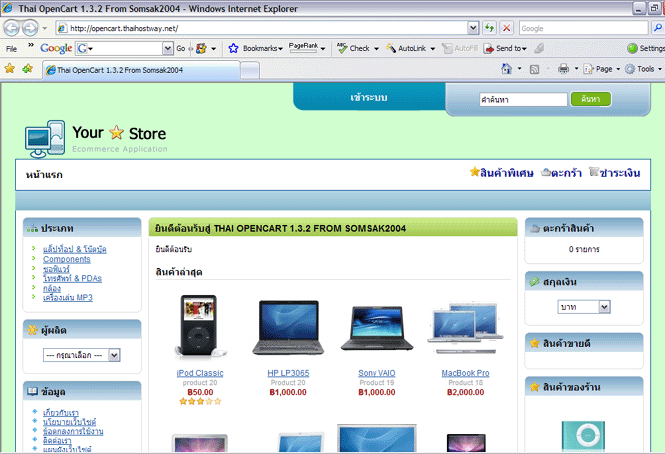Viewport: 665px width, 454px height.
Task: Open the MacBook Pro product link
Action: coord(465,373)
